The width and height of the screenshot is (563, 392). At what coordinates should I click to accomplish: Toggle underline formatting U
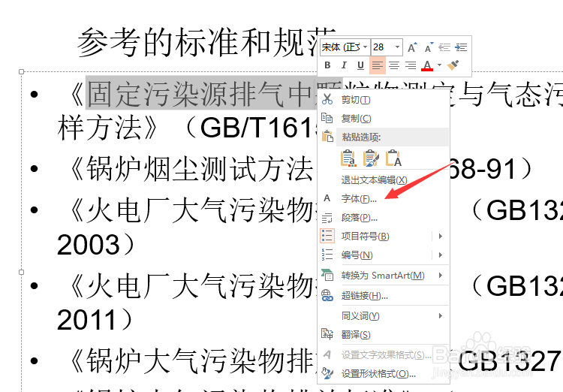[x=360, y=65]
